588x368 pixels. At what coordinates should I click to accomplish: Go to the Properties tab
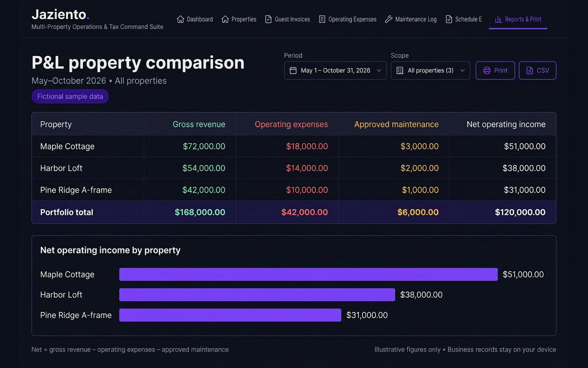click(x=239, y=19)
